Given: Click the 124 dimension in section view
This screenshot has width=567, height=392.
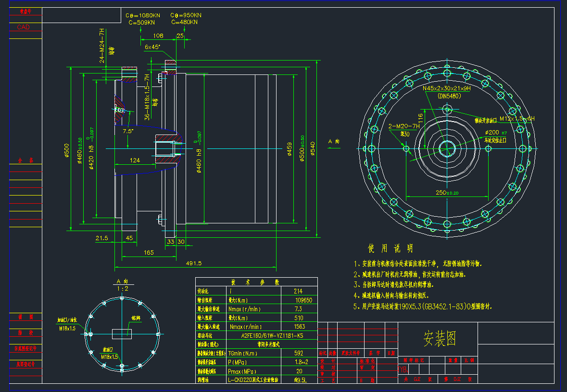Looking at the screenshot, I should tap(135, 160).
